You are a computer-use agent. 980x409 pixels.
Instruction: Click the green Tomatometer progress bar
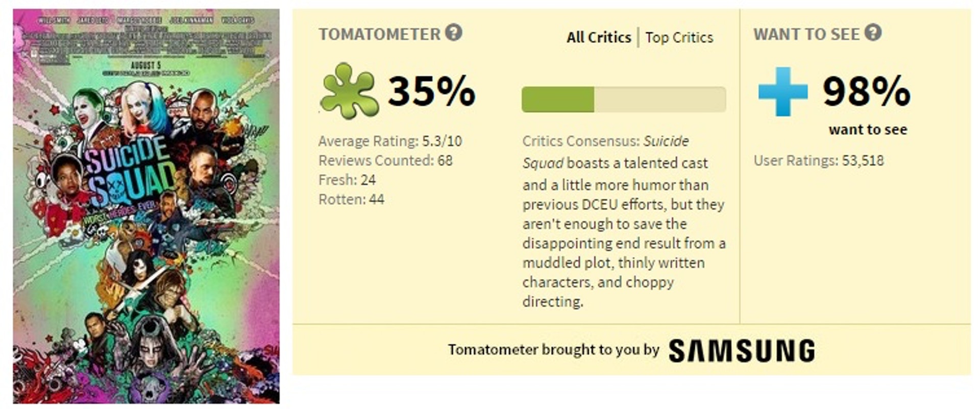pyautogui.click(x=624, y=99)
